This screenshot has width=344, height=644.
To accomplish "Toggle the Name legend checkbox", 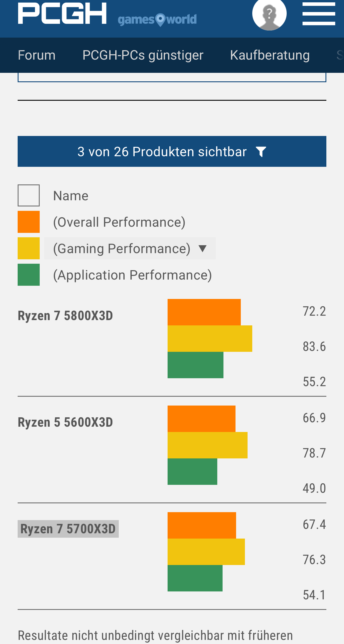I will pyautogui.click(x=29, y=195).
